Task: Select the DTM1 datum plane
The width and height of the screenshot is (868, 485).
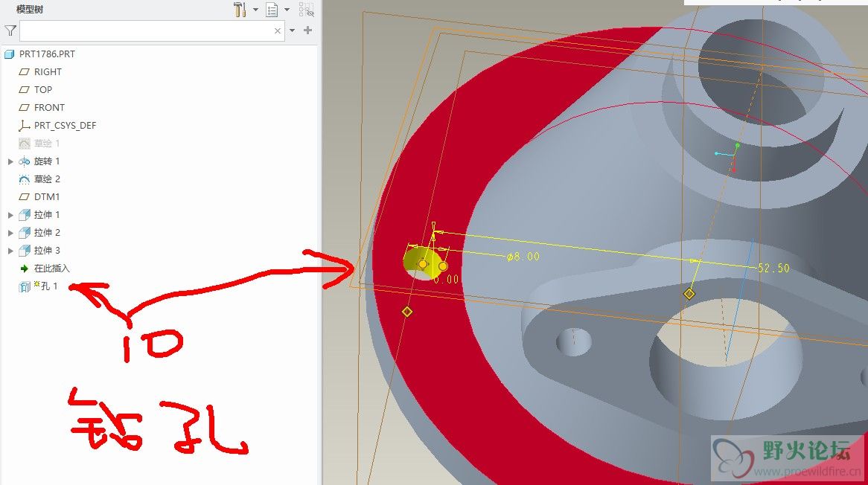Action: pyautogui.click(x=46, y=197)
